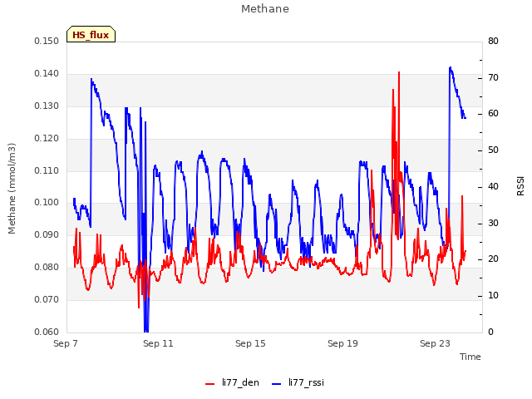Click the blue RSSI drop to zero near Sep 10

pyautogui.click(x=146, y=330)
